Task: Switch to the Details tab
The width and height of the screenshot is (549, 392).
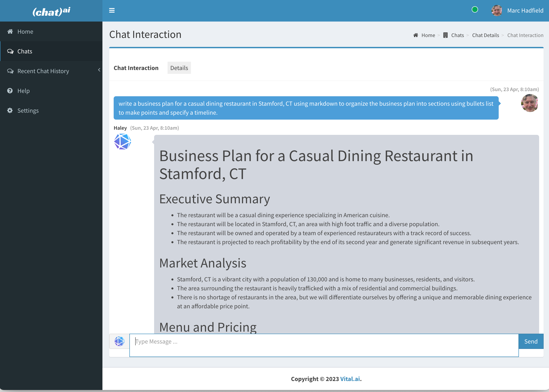Action: [x=179, y=68]
